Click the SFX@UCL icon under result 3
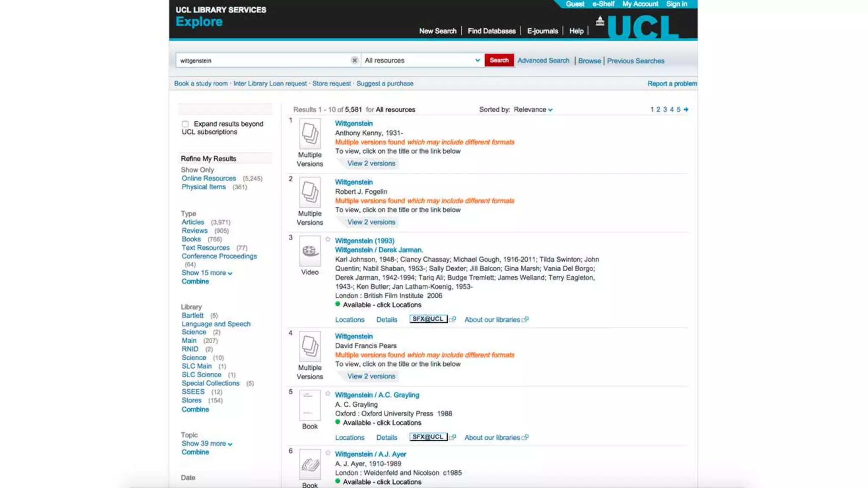This screenshot has height=488, width=868. [428, 319]
